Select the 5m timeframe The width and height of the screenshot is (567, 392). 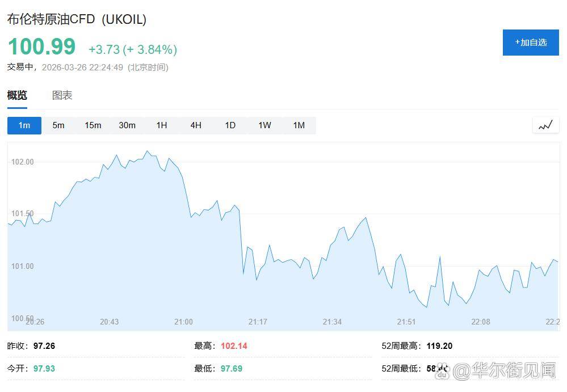(58, 125)
